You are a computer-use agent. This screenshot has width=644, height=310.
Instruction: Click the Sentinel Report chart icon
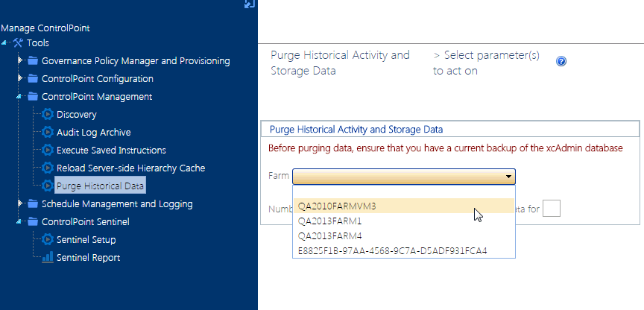click(48, 258)
